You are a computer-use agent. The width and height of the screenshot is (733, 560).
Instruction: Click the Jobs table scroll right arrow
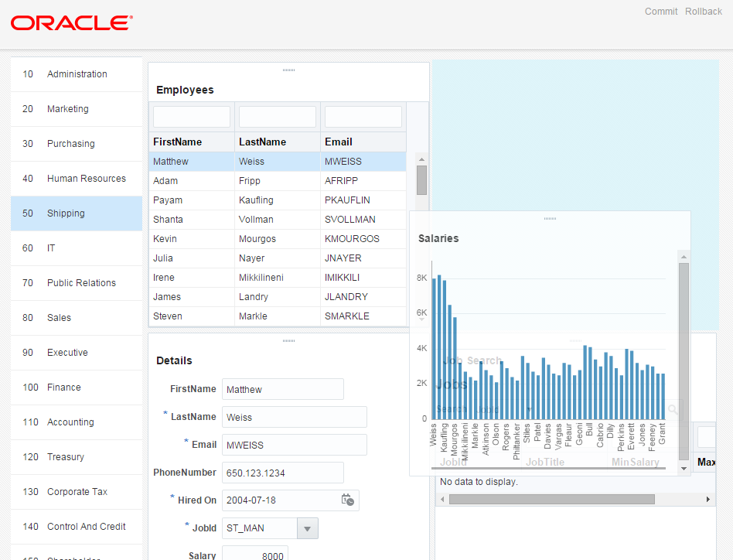coord(707,499)
